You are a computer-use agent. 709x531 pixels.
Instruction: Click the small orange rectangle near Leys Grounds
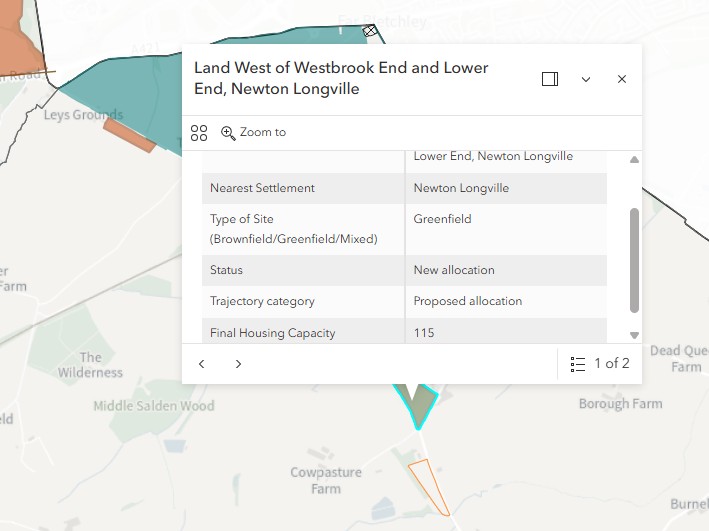pos(130,135)
